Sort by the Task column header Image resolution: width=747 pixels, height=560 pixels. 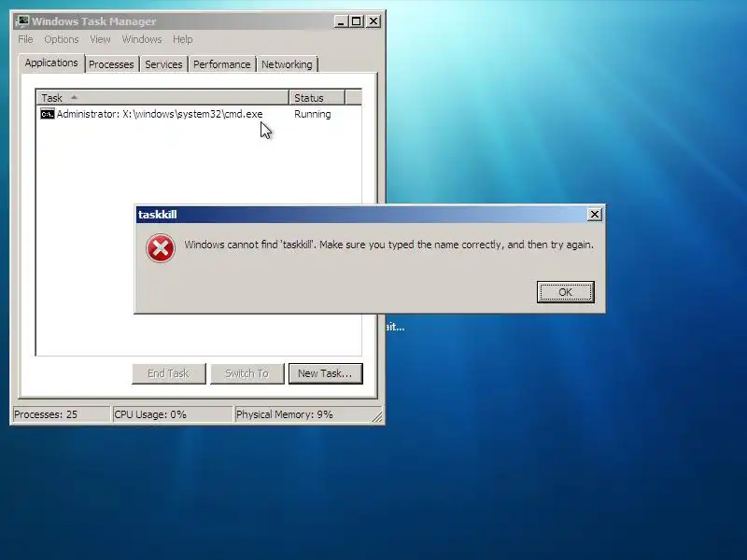point(162,98)
